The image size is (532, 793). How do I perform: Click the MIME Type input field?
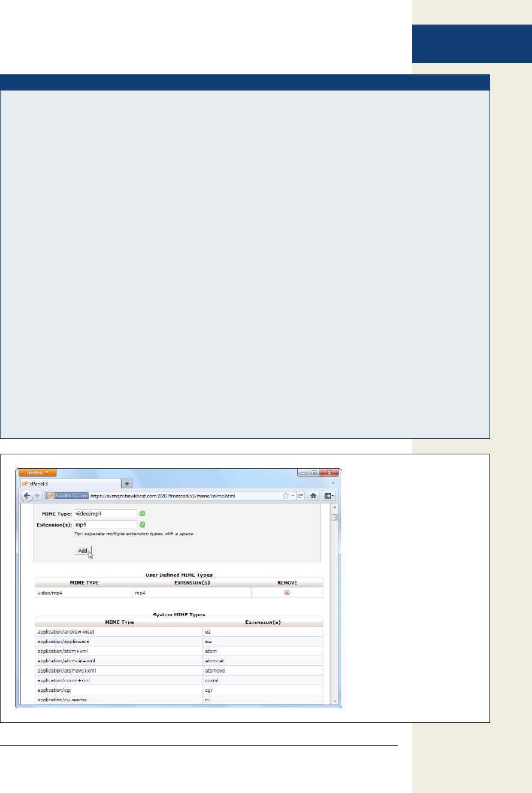click(x=105, y=514)
